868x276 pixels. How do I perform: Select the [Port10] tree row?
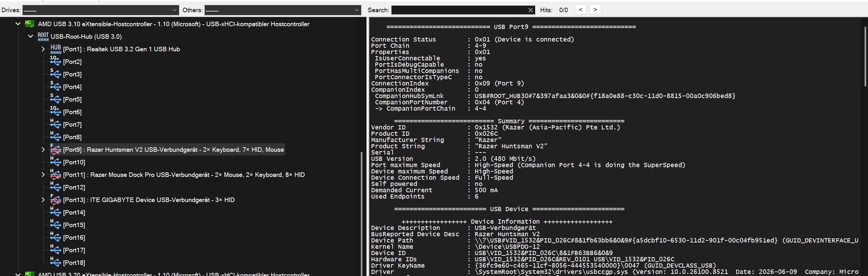(x=74, y=162)
